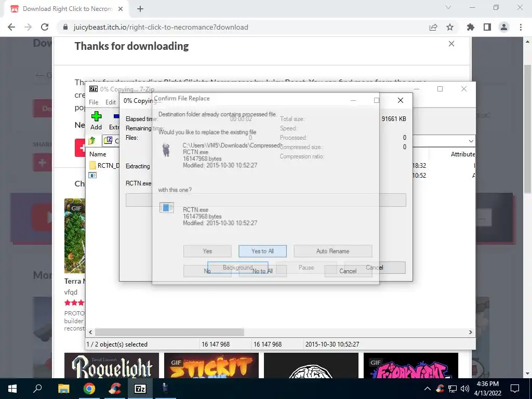Go back in Chrome browser
The height and width of the screenshot is (399, 532).
(x=11, y=27)
